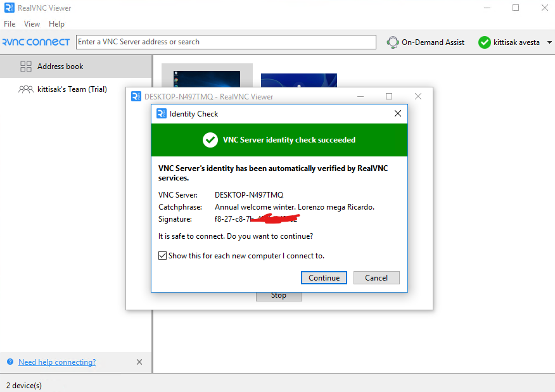Viewport: 555px width, 392px height.
Task: Click the white success checkmark icon
Action: tap(210, 140)
